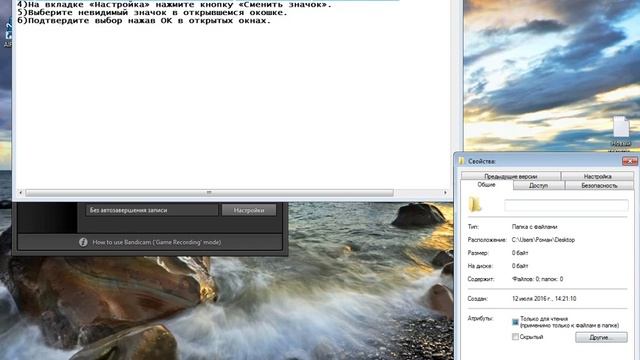Switch to the Предыдущие версии tab
The width and height of the screenshot is (640, 360).
tap(511, 176)
